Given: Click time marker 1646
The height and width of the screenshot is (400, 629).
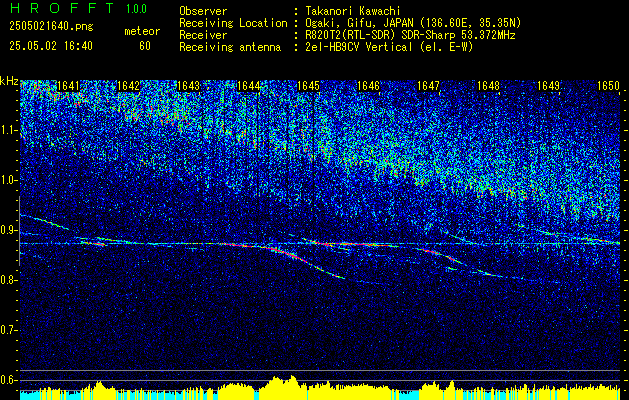Looking at the screenshot, I should coord(368,86).
